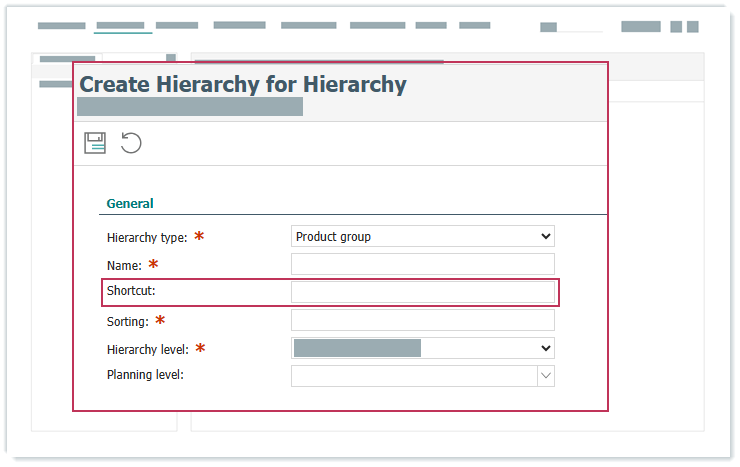Click the Reset circular arrow icon
Screen dimensions: 740x467
[x=131, y=143]
